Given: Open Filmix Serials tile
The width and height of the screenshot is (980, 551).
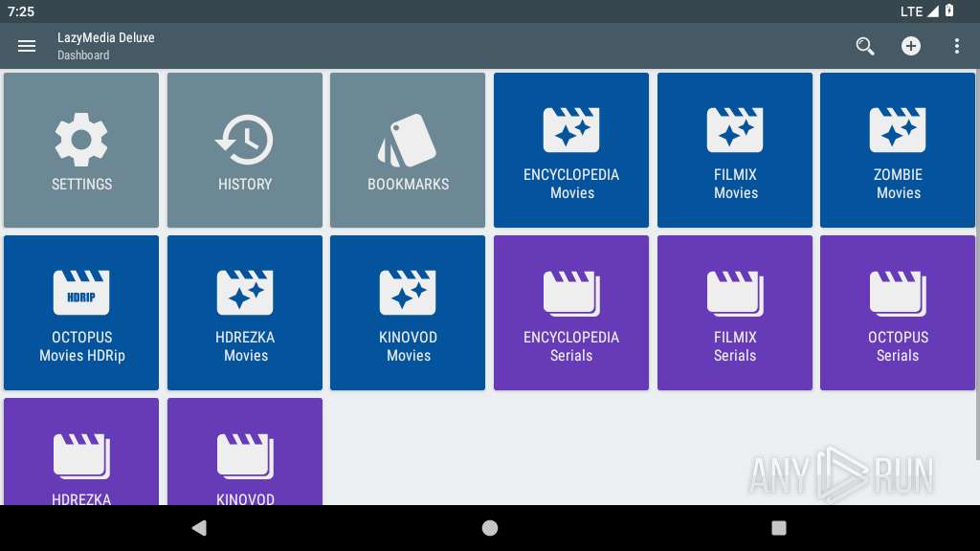Looking at the screenshot, I should tap(735, 313).
